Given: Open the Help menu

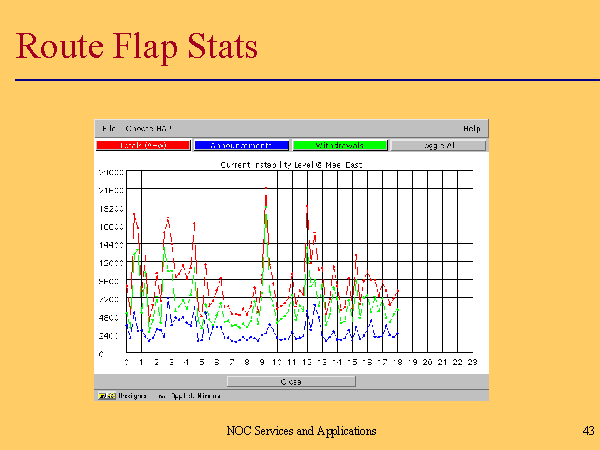Looking at the screenshot, I should click(x=472, y=129).
